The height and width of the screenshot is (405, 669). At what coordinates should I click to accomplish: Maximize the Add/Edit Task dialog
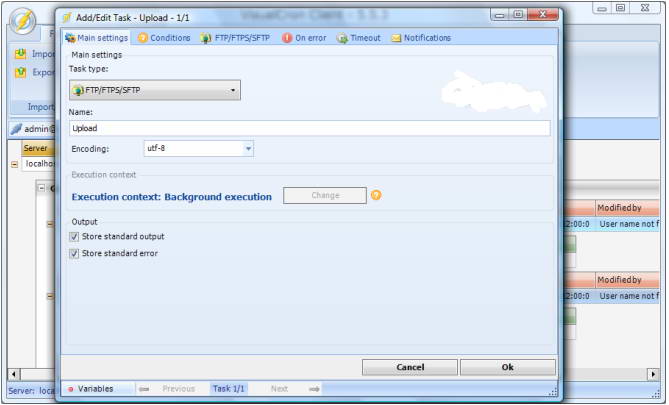(518, 15)
